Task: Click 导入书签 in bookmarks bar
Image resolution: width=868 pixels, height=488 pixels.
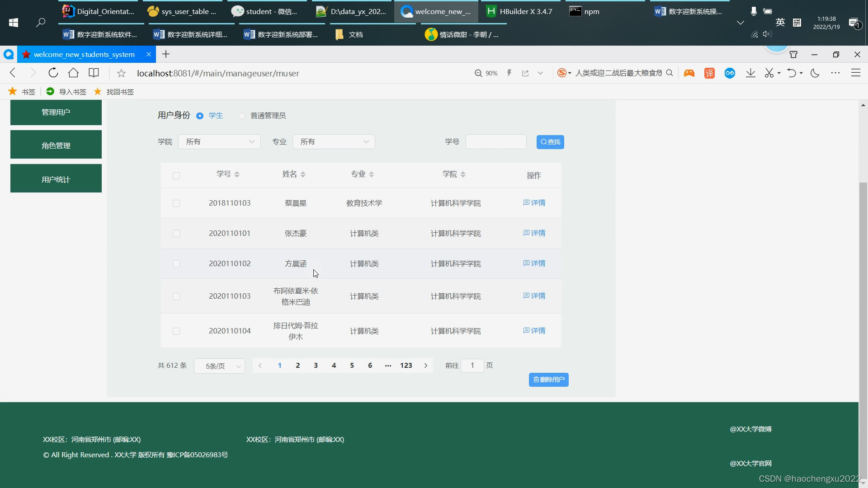Action: pyautogui.click(x=66, y=92)
